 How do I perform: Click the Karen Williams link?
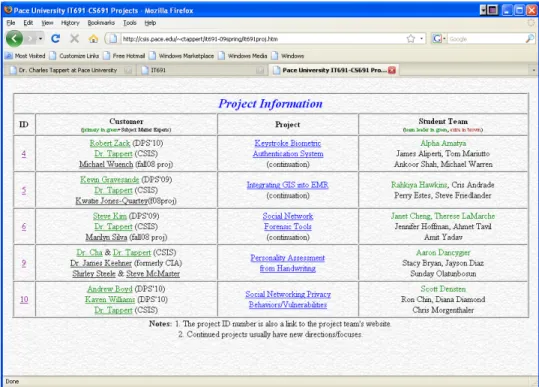pos(110,300)
